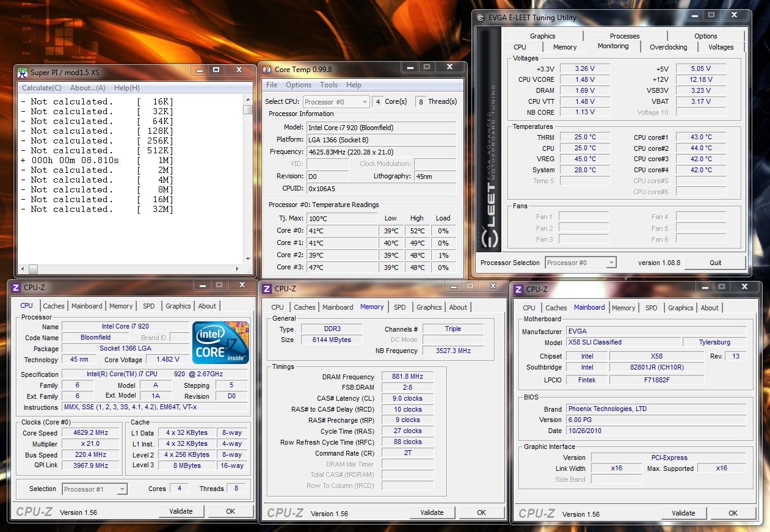Open the Options tab in E-LEET

(706, 36)
